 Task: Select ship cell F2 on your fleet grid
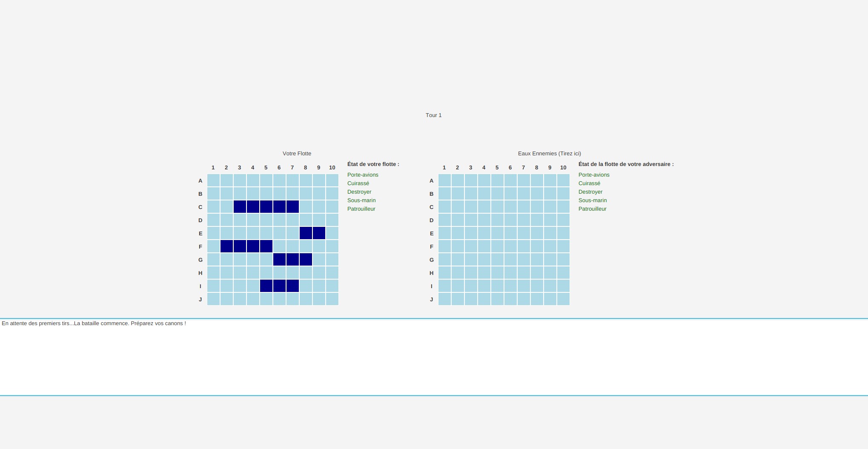[x=226, y=246]
